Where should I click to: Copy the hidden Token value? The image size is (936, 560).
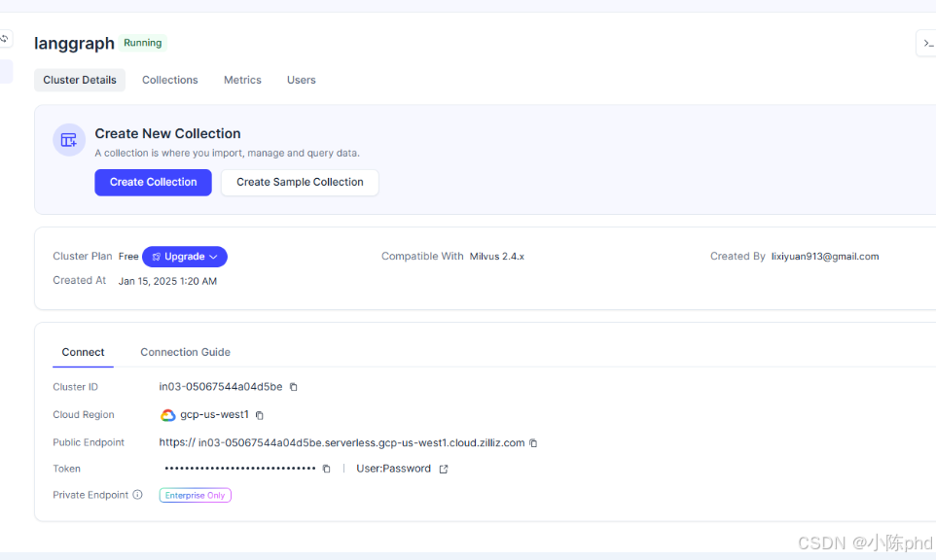pos(326,469)
